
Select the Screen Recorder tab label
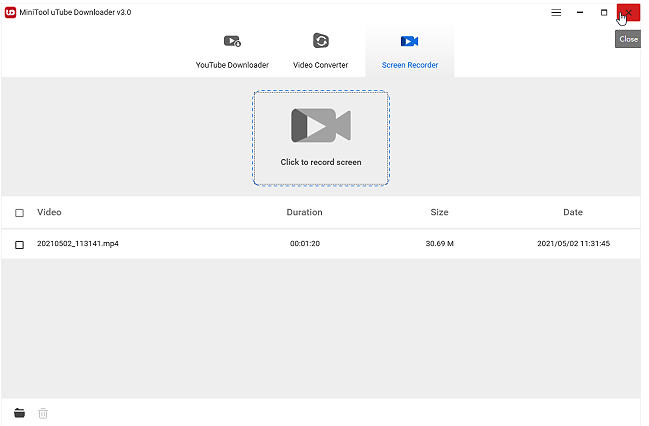point(410,65)
